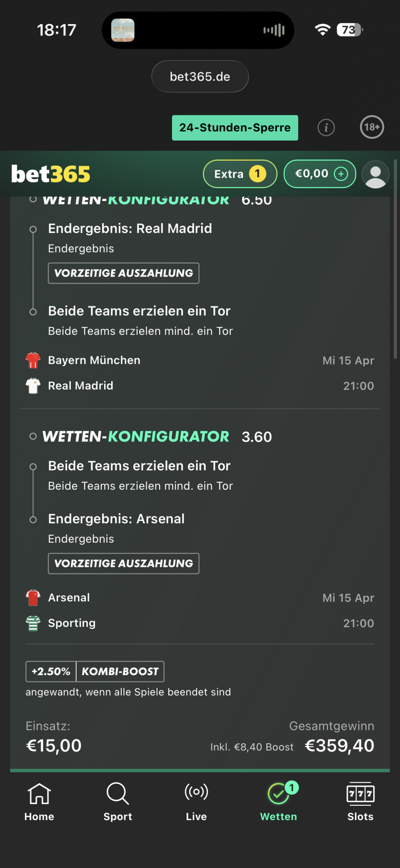Open the Extra offers button
The height and width of the screenshot is (868, 400).
click(x=240, y=174)
